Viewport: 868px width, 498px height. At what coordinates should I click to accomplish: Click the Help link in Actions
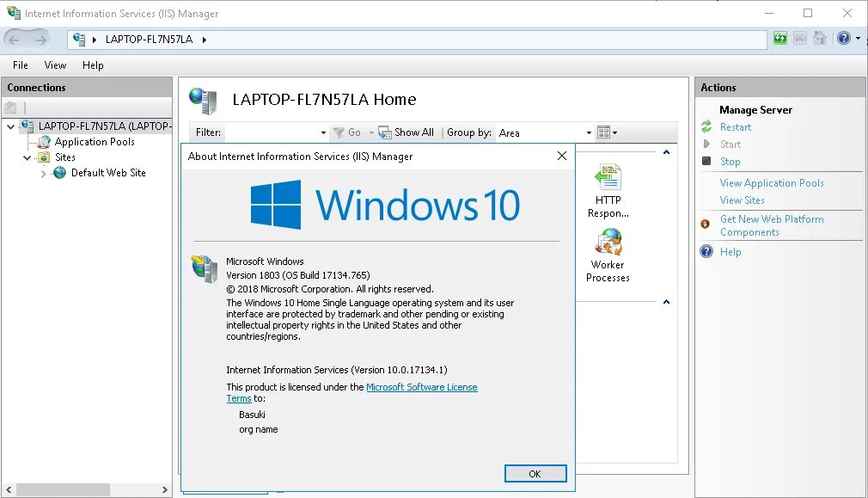(x=730, y=252)
